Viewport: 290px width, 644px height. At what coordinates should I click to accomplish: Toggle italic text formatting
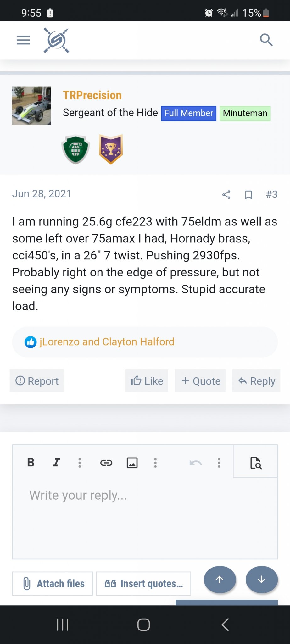(x=56, y=462)
